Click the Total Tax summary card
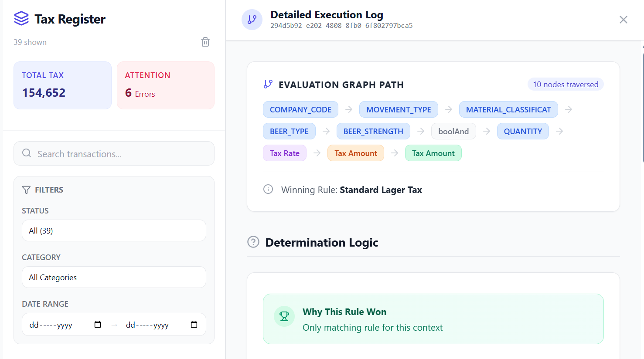644x359 pixels. point(62,85)
